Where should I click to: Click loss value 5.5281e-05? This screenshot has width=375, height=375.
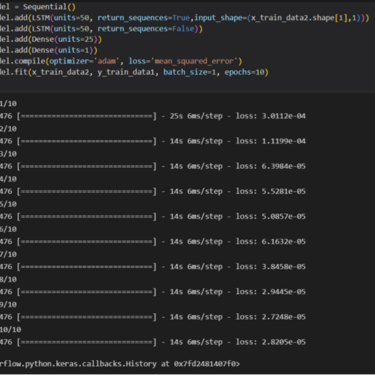[x=284, y=191]
